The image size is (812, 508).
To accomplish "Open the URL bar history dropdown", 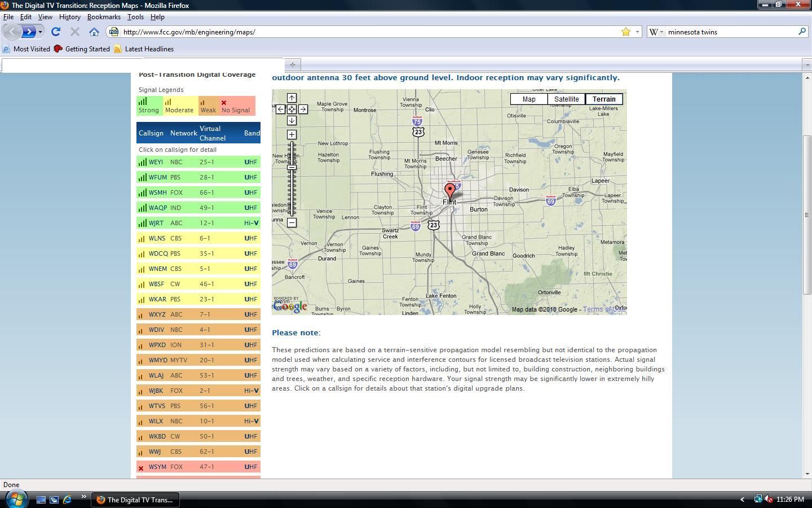I will pyautogui.click(x=637, y=32).
